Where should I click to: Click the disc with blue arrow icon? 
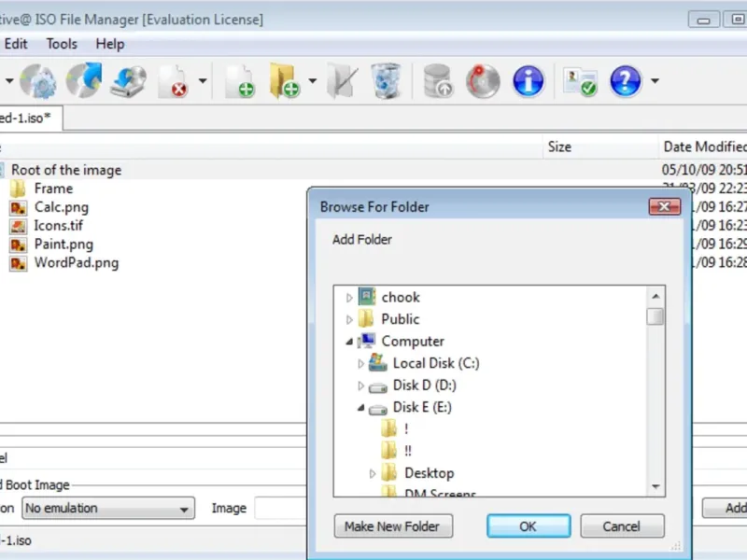click(x=84, y=80)
